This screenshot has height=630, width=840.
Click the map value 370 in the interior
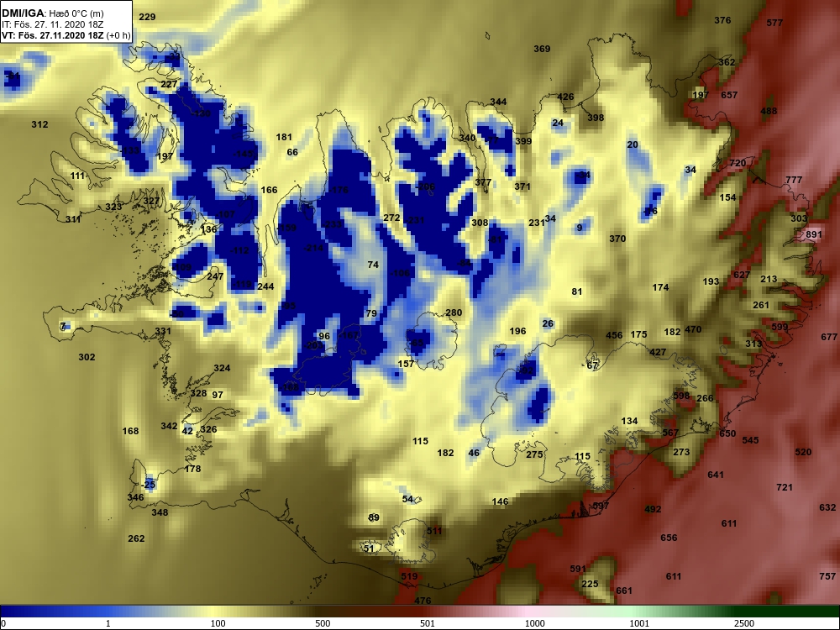[617, 239]
